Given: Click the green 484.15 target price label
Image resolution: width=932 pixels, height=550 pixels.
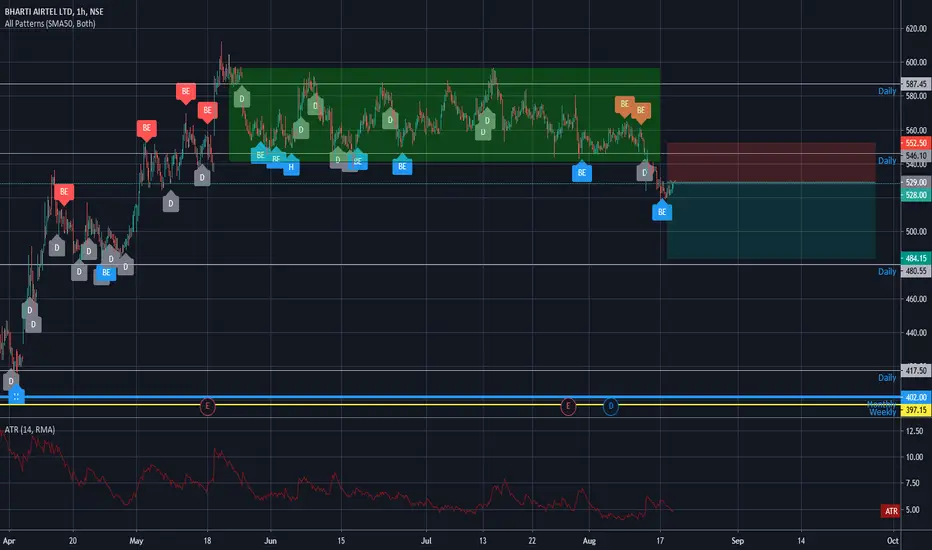Looking at the screenshot, I should pos(916,258).
